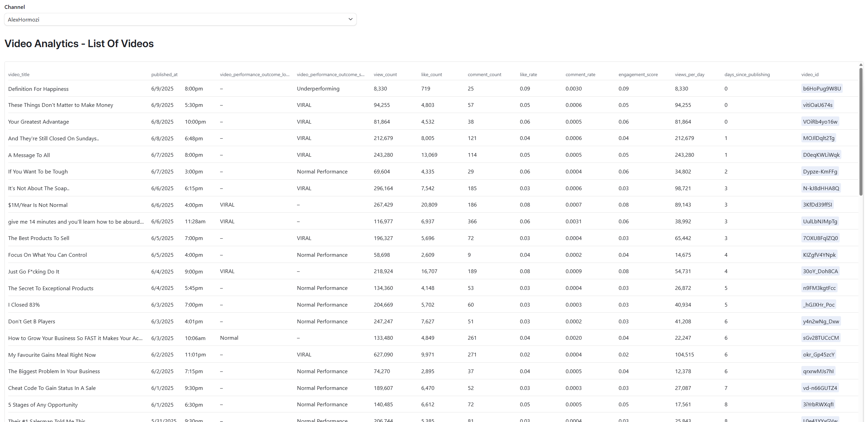This screenshot has width=868, height=422.
Task: Click comment count 366
Action: [472, 221]
